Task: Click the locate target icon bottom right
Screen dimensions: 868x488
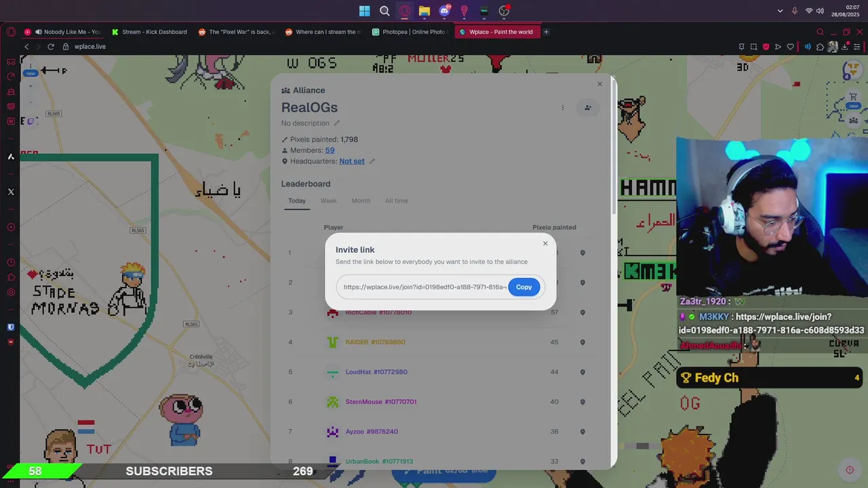Action: [x=850, y=470]
